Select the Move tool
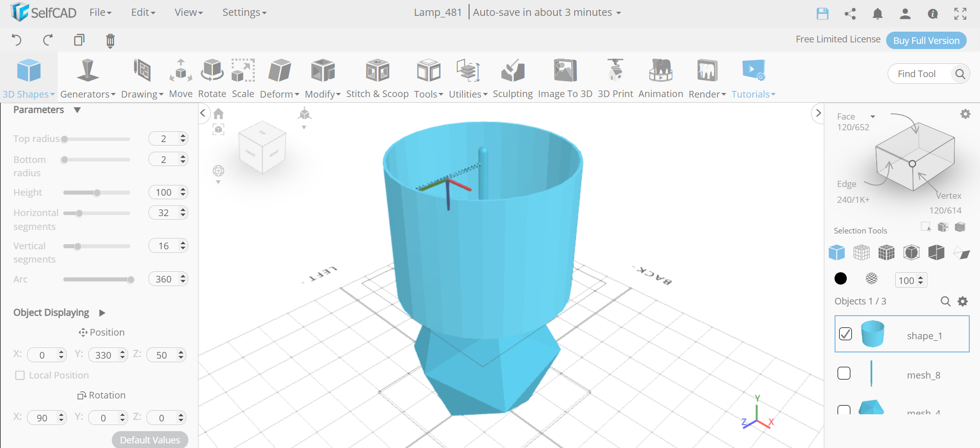980x448 pixels. pos(181,78)
